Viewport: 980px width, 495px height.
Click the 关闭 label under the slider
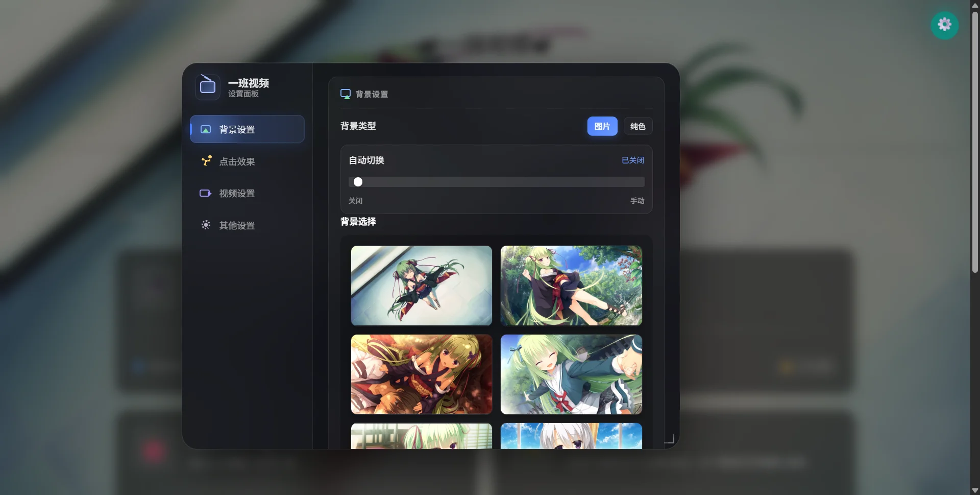[355, 201]
